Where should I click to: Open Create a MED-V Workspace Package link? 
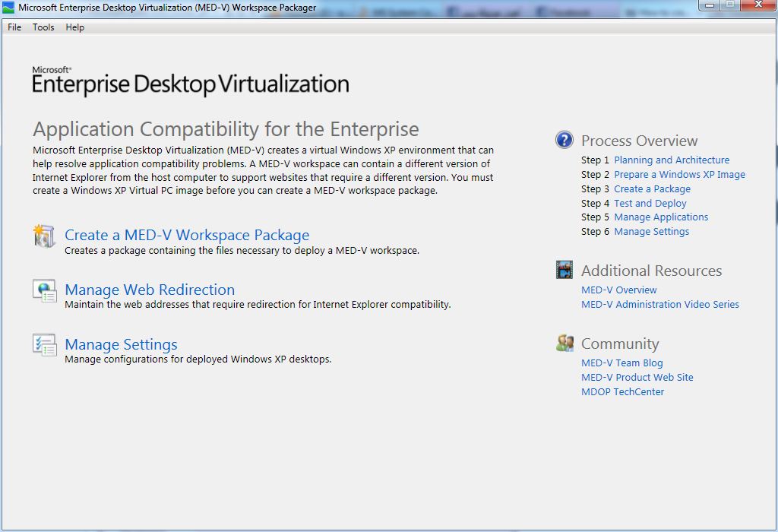(187, 236)
